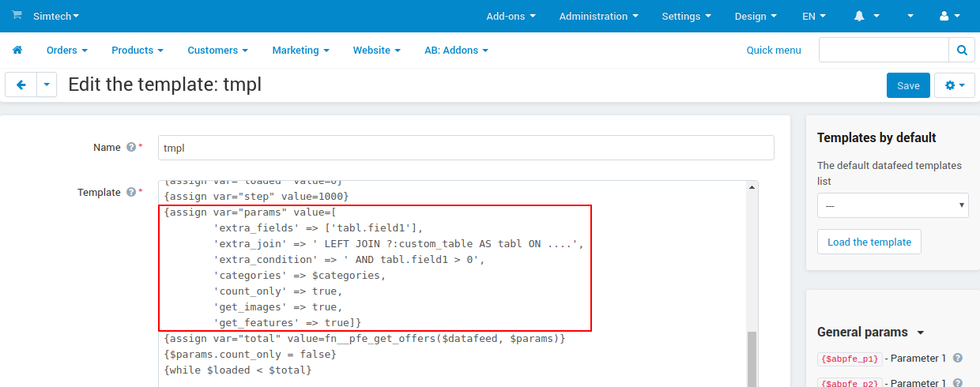This screenshot has width=980, height=387.
Task: Click help icon next to Name label
Action: click(x=130, y=148)
